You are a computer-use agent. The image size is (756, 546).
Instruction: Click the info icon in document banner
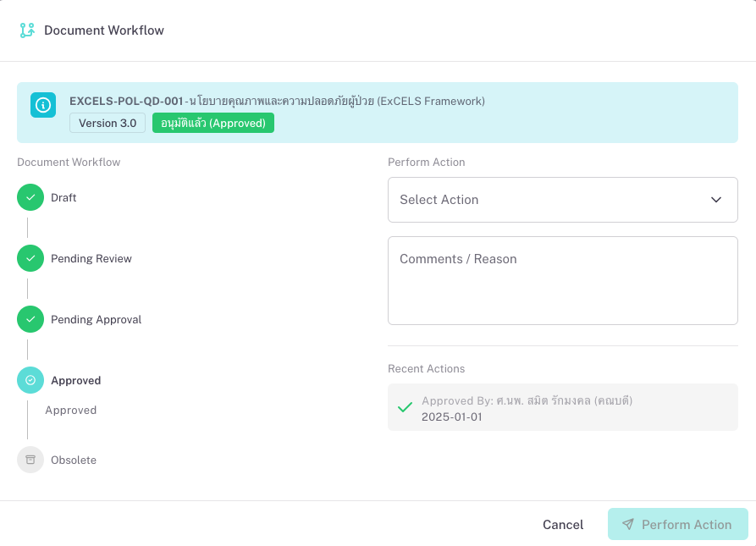[x=43, y=105]
